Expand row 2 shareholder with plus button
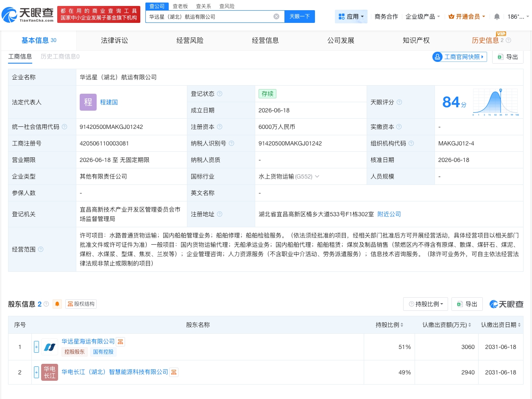The height and width of the screenshot is (399, 532). [x=36, y=372]
